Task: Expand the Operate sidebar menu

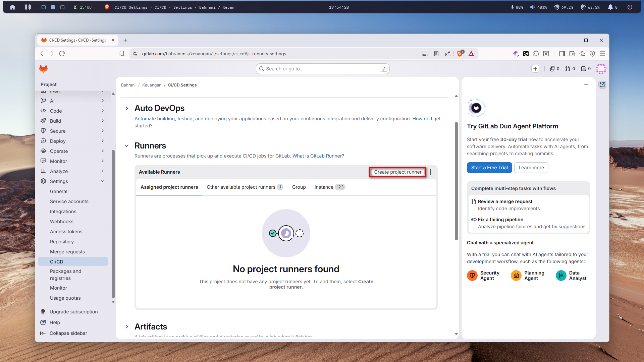Action: click(73, 151)
